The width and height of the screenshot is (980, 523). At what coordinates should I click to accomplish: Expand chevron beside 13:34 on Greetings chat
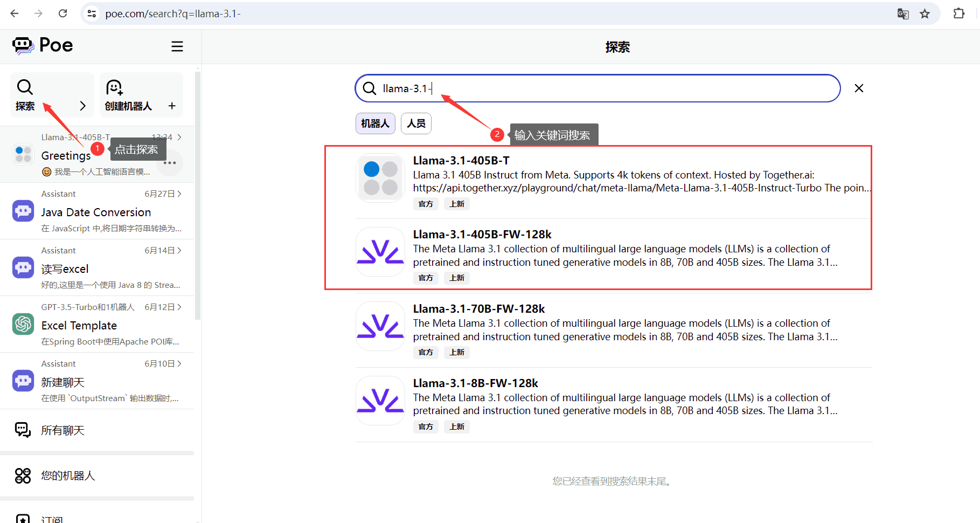click(x=179, y=137)
